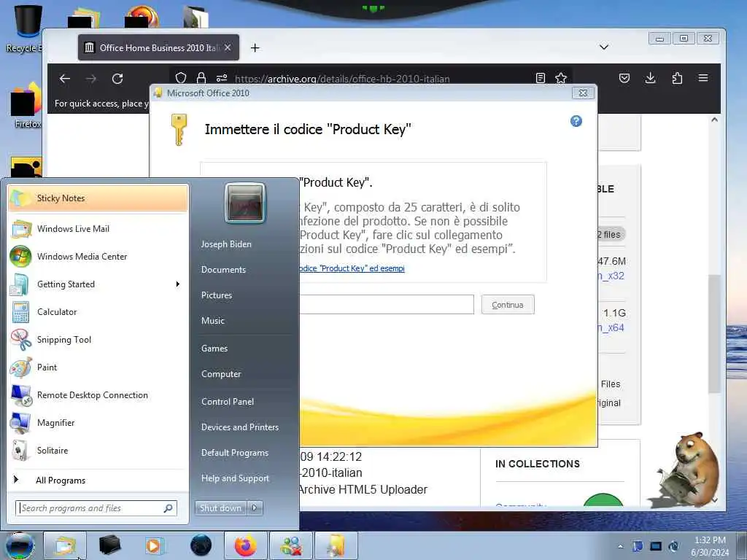This screenshot has width=747, height=560.
Task: Open Help and Support
Action: tap(236, 478)
